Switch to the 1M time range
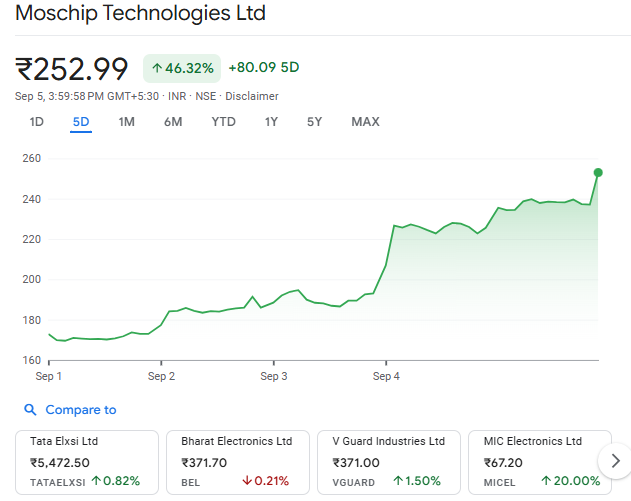This screenshot has height=501, width=631. [x=126, y=122]
